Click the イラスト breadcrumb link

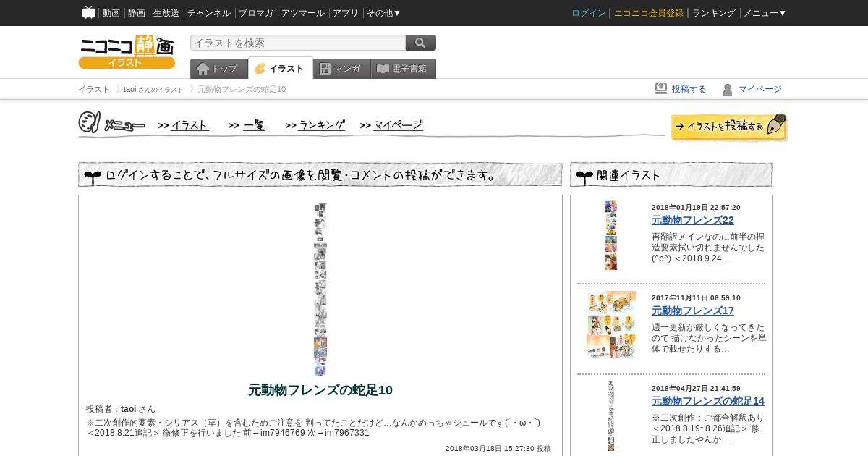tap(94, 89)
